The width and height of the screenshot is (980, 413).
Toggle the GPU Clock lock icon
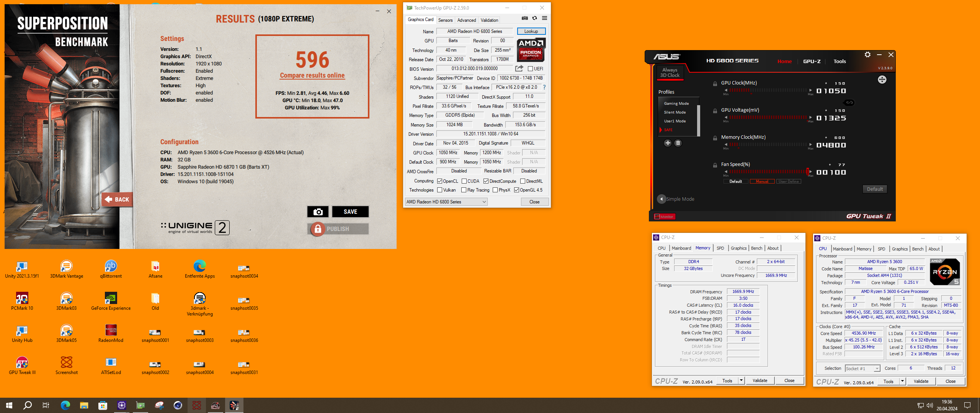715,84
